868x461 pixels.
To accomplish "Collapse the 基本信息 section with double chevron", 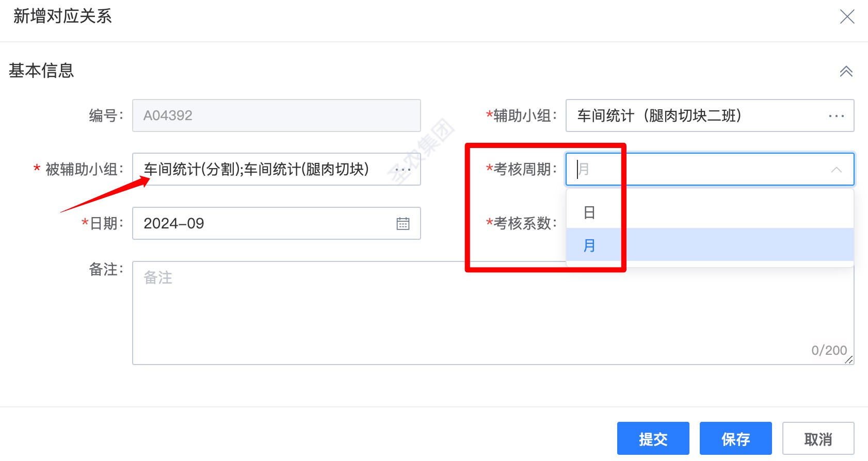I will pos(846,71).
